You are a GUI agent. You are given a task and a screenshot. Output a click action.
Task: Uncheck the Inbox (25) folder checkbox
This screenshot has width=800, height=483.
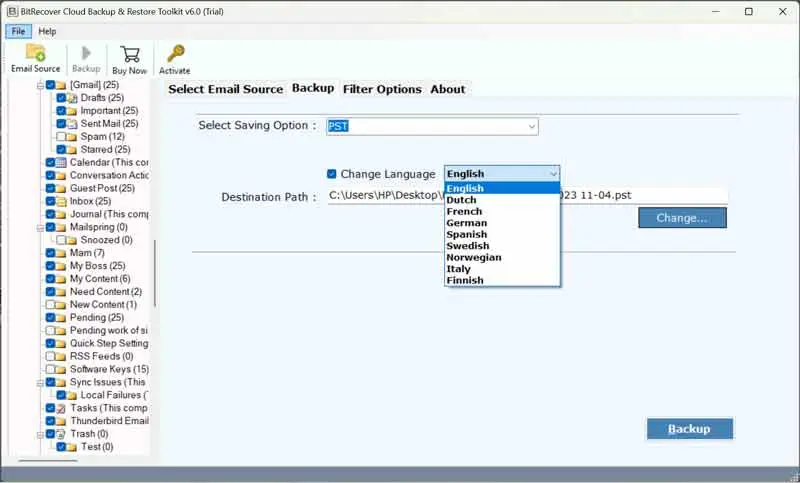[50, 201]
